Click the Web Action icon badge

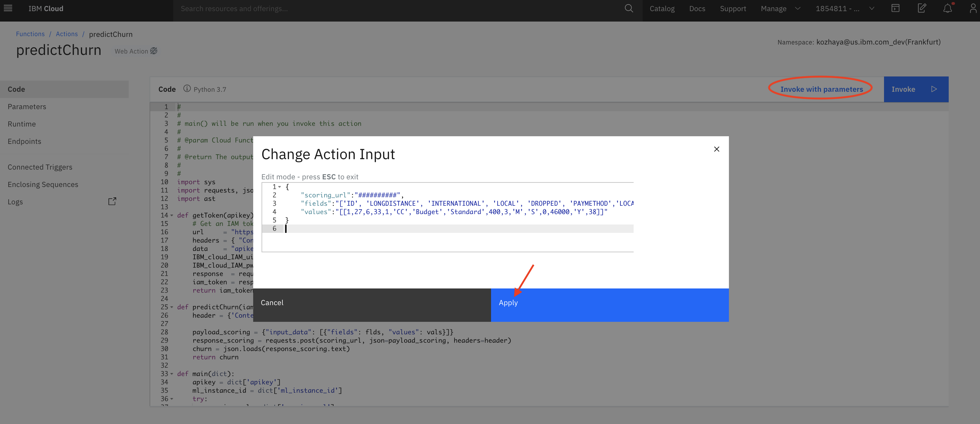click(x=154, y=51)
